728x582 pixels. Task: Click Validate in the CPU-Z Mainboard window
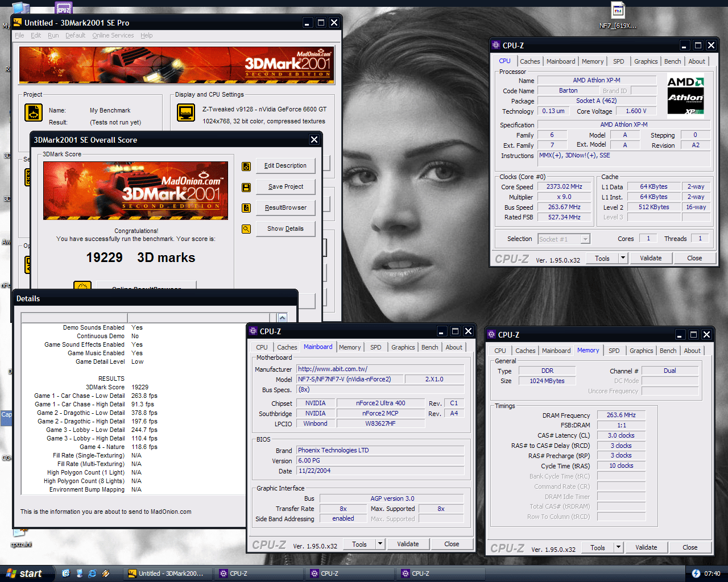(408, 544)
